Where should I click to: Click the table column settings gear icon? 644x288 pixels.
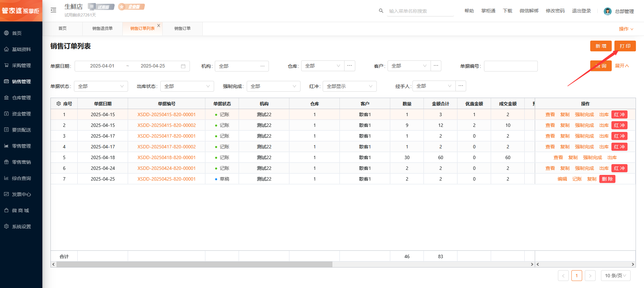[x=58, y=104]
